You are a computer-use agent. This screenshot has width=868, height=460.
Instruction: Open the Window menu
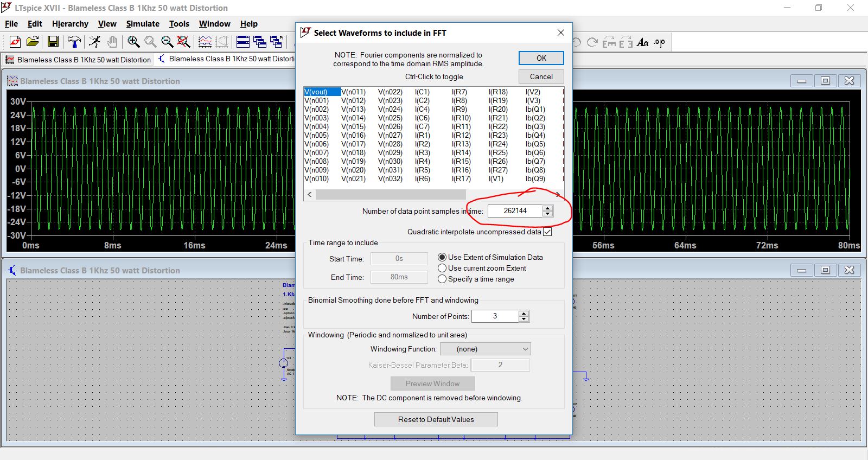214,24
